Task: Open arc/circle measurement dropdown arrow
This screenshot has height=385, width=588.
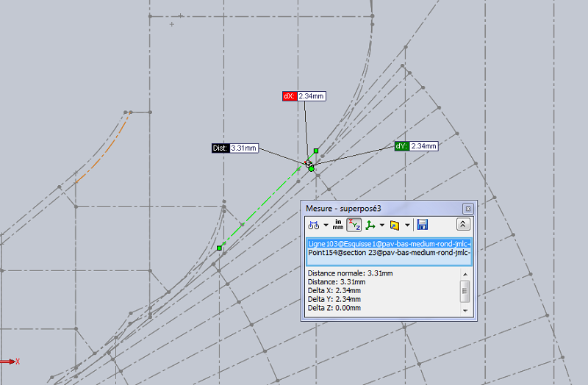Action: (x=326, y=226)
